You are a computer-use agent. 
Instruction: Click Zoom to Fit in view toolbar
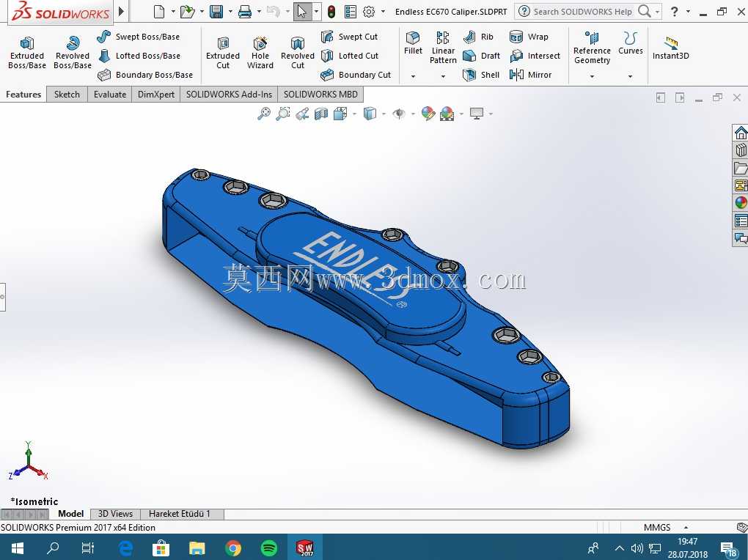264,114
